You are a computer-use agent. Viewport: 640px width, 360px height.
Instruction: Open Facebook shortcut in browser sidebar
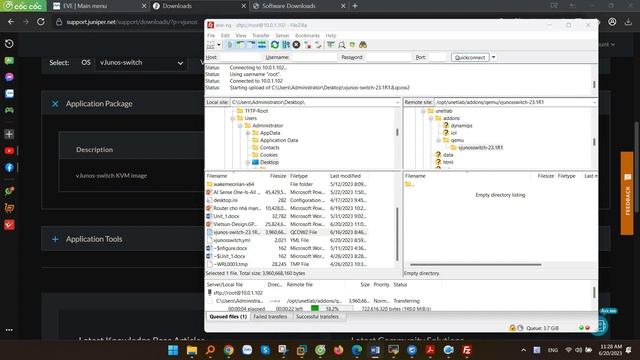point(9,167)
